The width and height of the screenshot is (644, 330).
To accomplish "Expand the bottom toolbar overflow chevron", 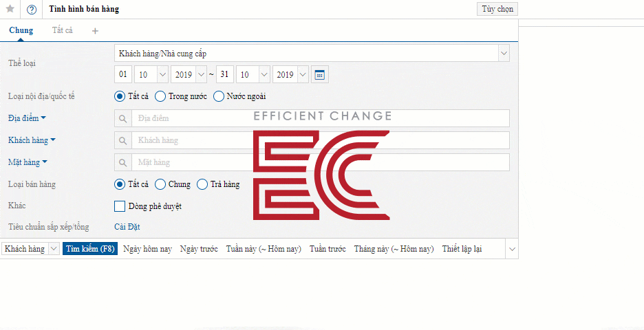I will [512, 249].
